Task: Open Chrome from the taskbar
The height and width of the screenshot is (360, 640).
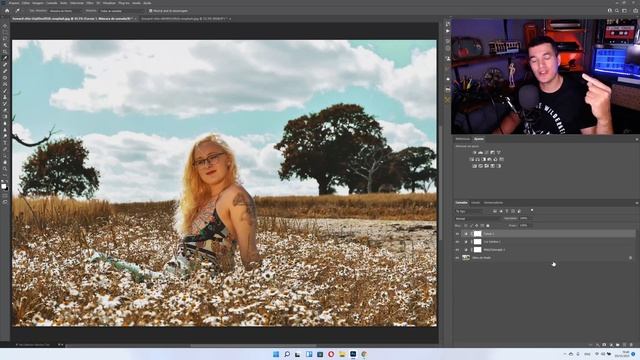Action: (x=364, y=354)
